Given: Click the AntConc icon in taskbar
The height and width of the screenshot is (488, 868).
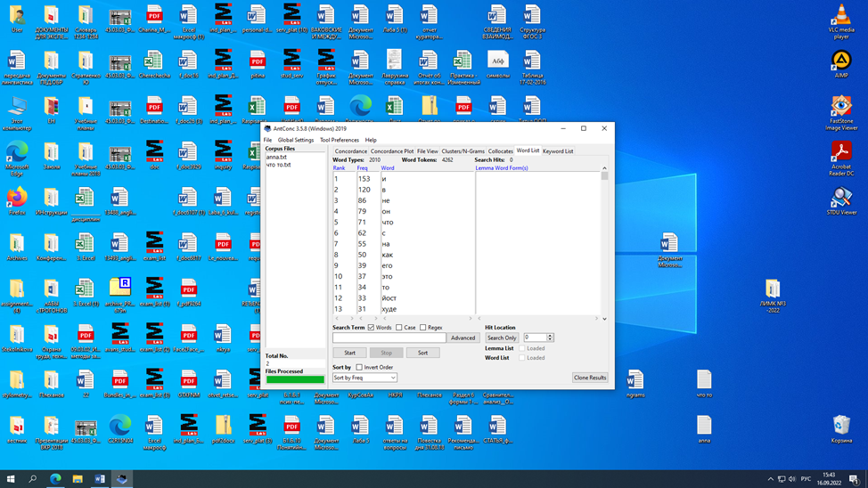Looking at the screenshot, I should point(122,479).
